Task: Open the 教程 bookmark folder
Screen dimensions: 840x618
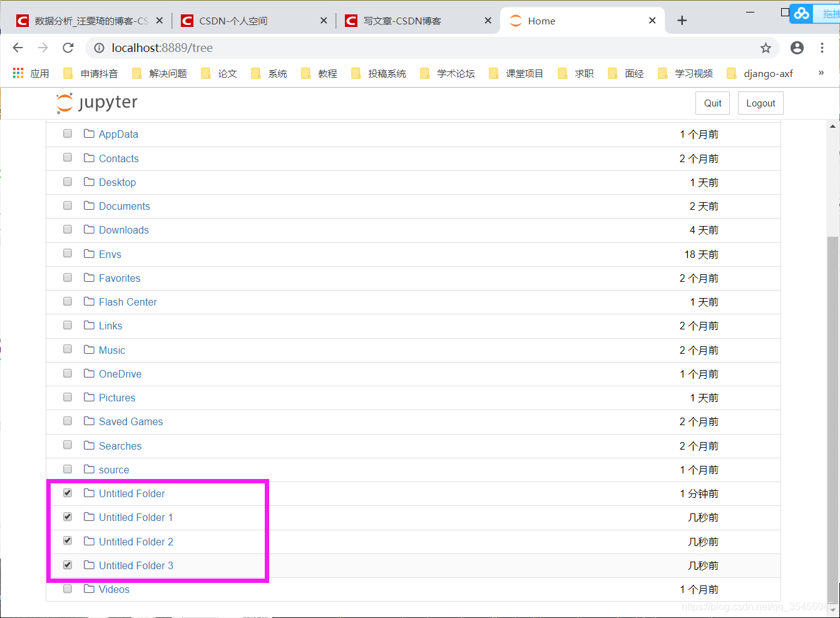Action: (x=319, y=73)
